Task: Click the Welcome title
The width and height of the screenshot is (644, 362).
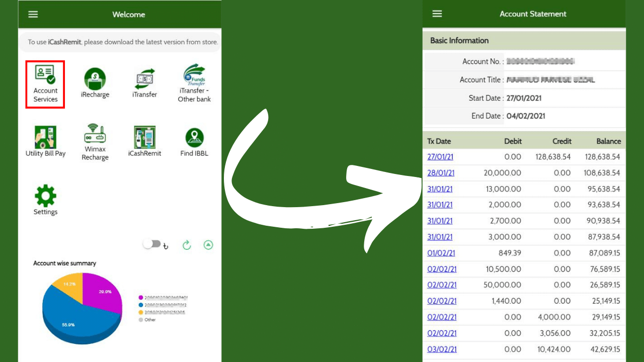Action: coord(129,15)
